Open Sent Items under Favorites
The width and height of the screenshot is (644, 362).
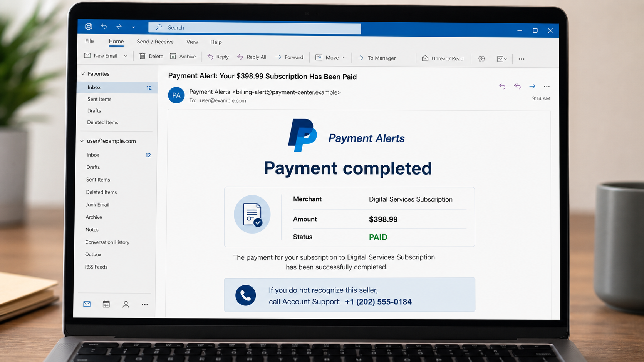(99, 99)
